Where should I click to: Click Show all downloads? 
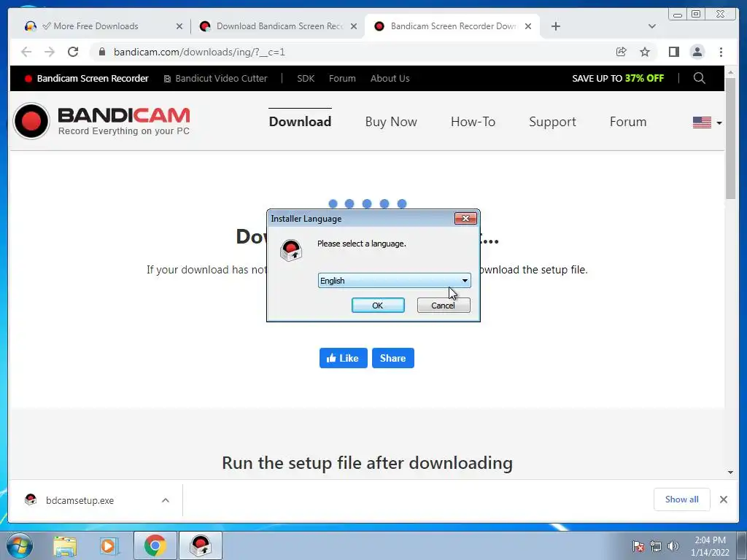(682, 499)
